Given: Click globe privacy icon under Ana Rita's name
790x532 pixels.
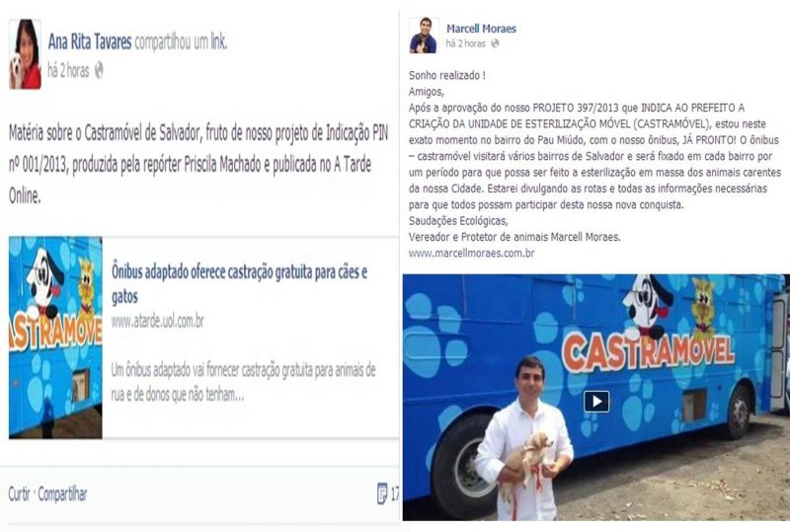Looking at the screenshot, I should point(100,70).
